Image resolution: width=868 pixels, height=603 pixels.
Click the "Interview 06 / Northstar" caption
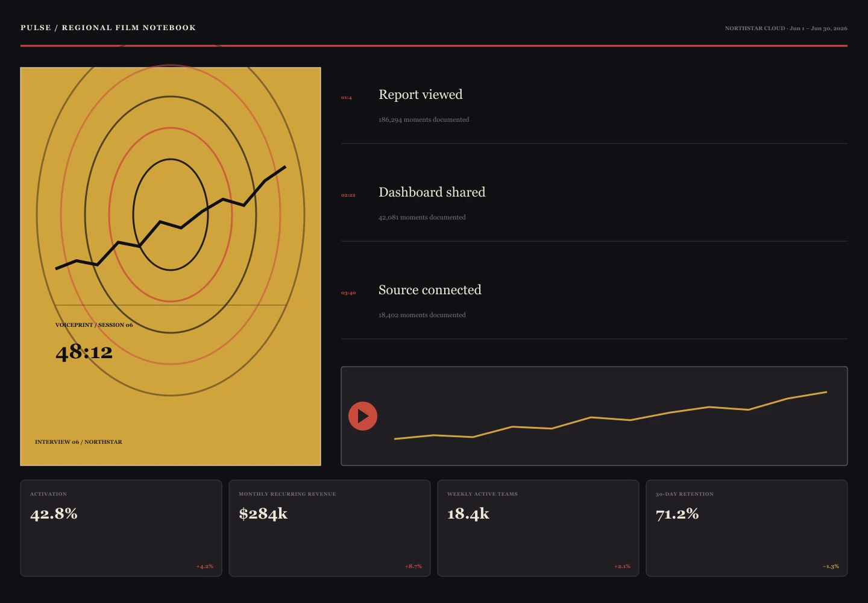(78, 442)
